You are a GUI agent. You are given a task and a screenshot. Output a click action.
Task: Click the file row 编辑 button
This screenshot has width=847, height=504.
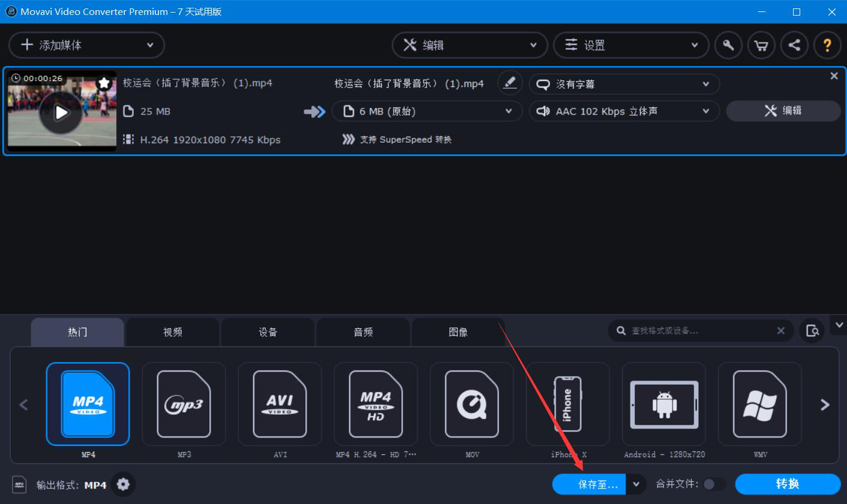tap(783, 111)
